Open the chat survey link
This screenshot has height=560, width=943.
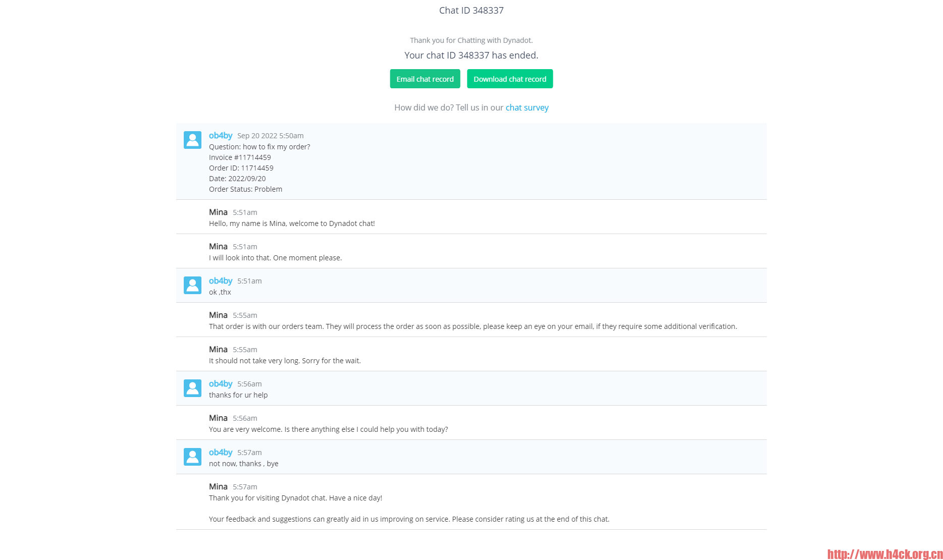tap(527, 107)
